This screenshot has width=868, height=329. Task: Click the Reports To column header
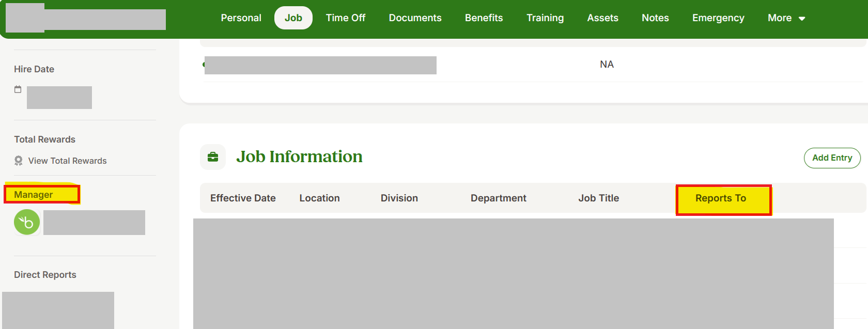click(721, 198)
